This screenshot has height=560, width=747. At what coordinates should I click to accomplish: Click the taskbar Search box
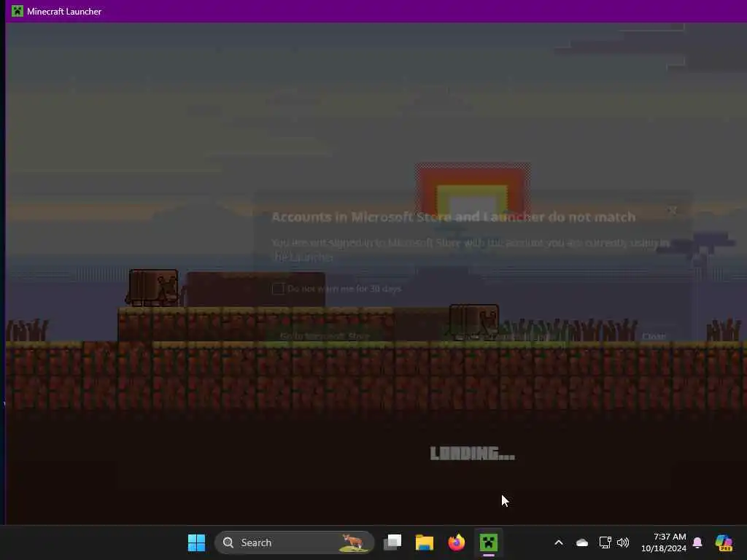coord(295,542)
